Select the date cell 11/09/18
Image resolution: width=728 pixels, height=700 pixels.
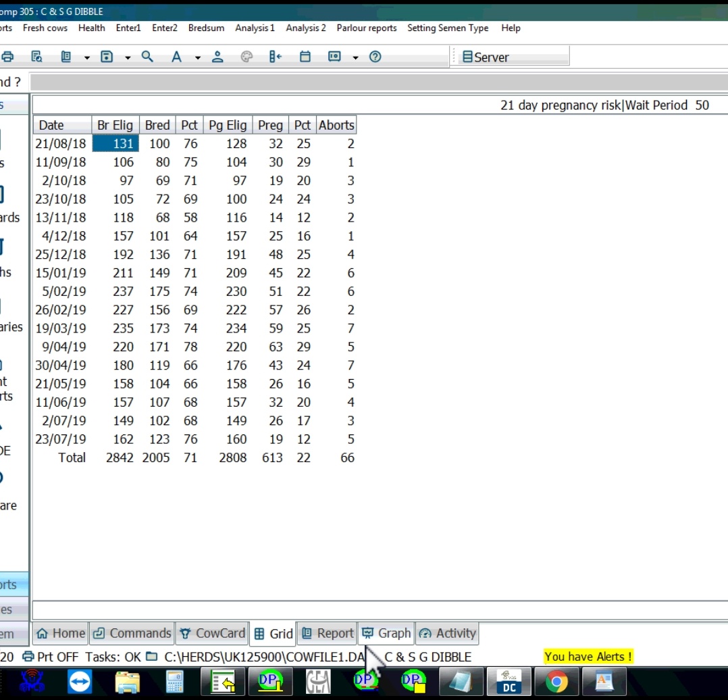pos(61,162)
